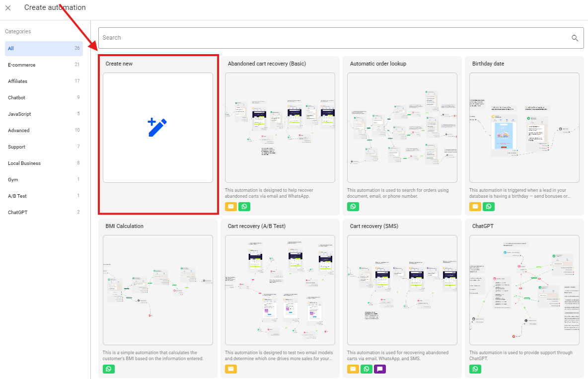Open the Affiliates category

coord(44,81)
